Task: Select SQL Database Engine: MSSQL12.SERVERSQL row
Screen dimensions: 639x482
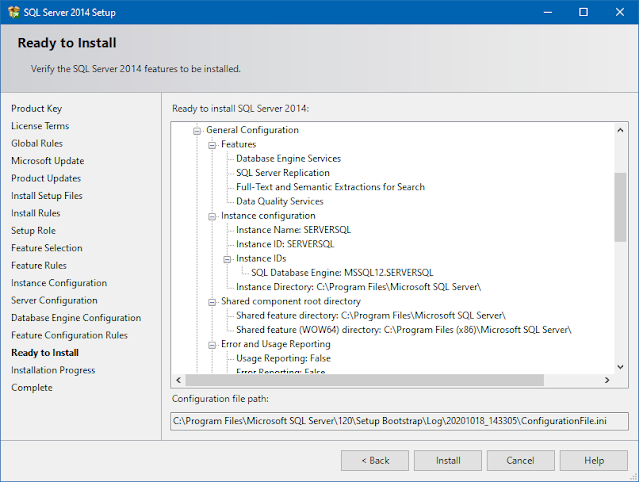Action: tap(342, 273)
